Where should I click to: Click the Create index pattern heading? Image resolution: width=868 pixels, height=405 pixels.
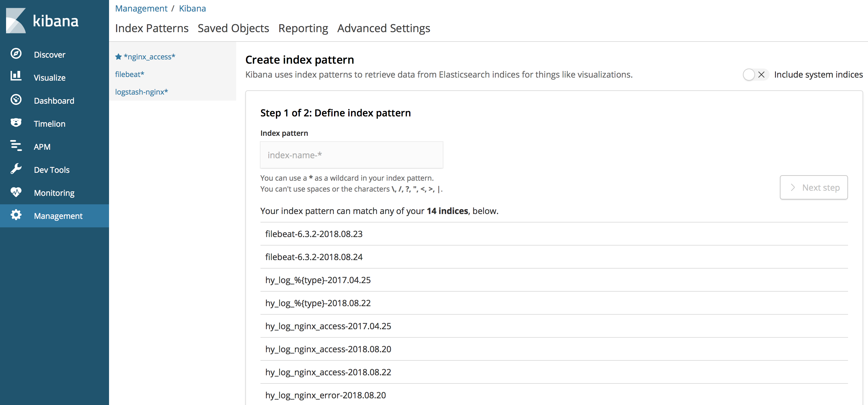coord(299,60)
